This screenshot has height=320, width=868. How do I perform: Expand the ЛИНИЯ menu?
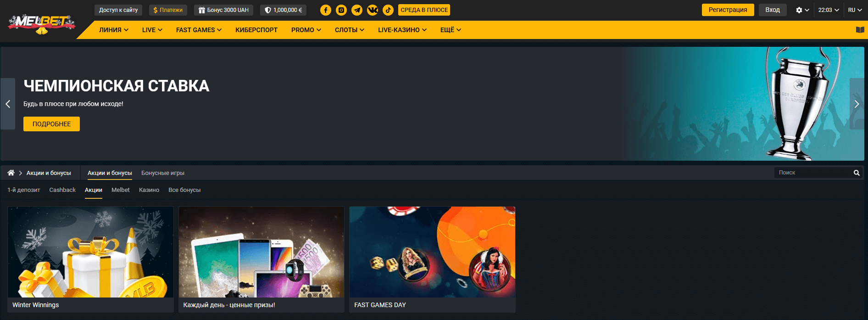[x=114, y=30]
